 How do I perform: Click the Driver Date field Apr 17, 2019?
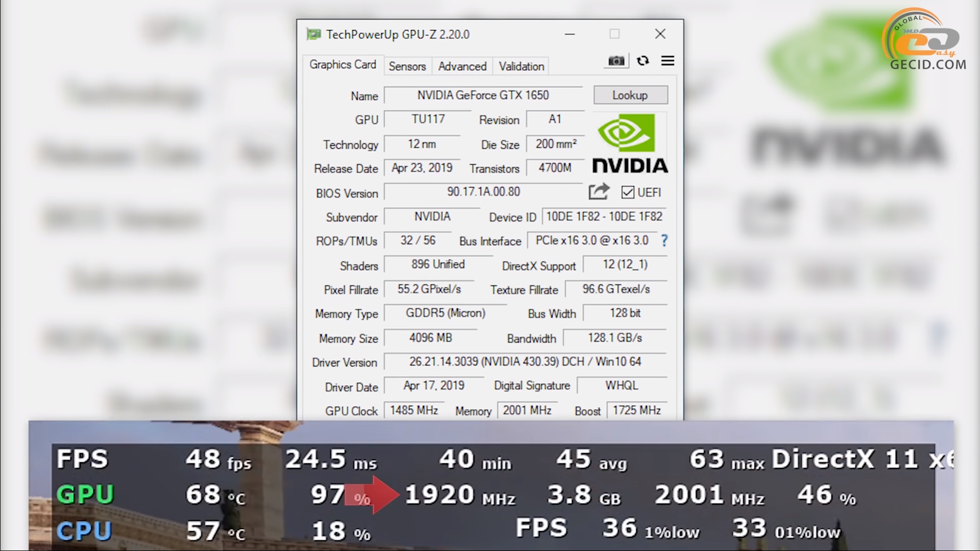click(x=434, y=386)
